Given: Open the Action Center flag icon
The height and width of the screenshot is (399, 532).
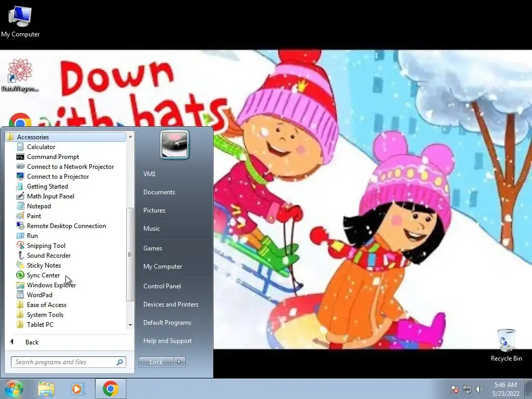Looking at the screenshot, I should point(454,389).
